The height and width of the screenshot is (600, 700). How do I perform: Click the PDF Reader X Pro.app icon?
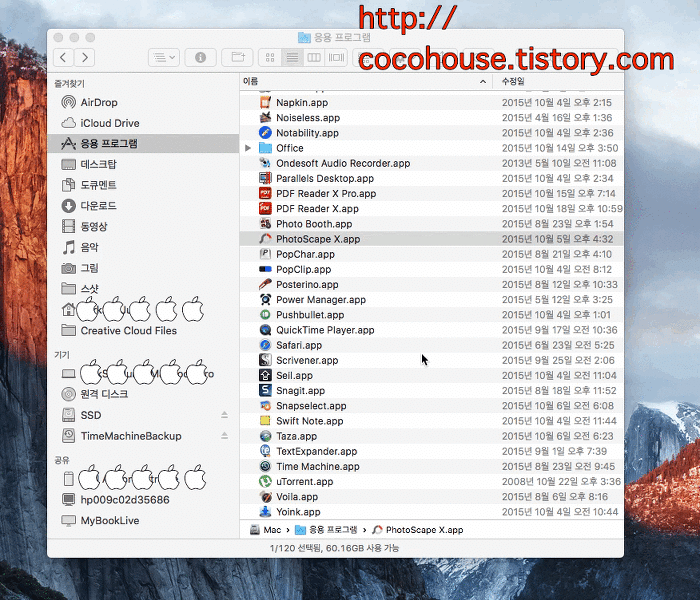[x=265, y=193]
